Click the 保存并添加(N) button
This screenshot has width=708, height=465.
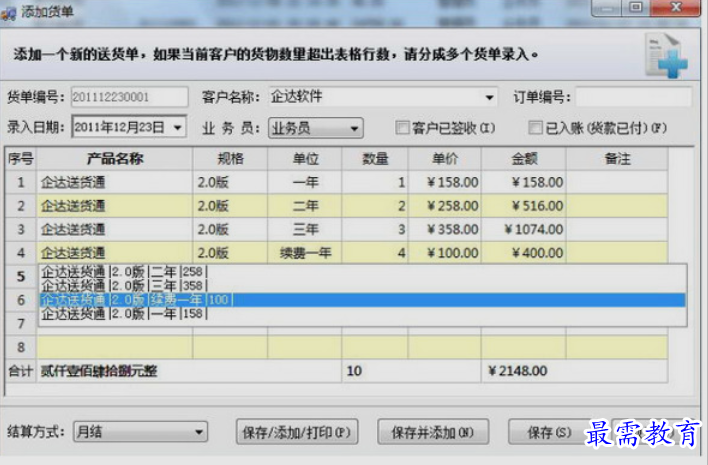coord(433,432)
